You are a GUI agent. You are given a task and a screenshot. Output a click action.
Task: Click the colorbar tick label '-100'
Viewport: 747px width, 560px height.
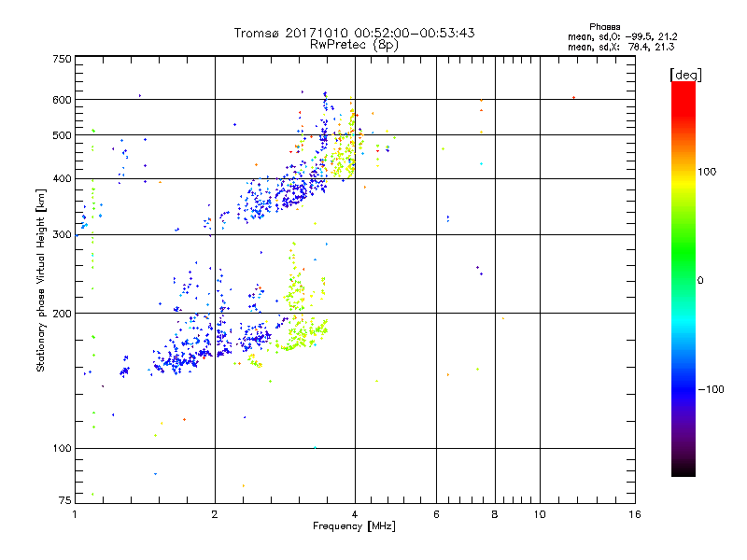(x=711, y=389)
